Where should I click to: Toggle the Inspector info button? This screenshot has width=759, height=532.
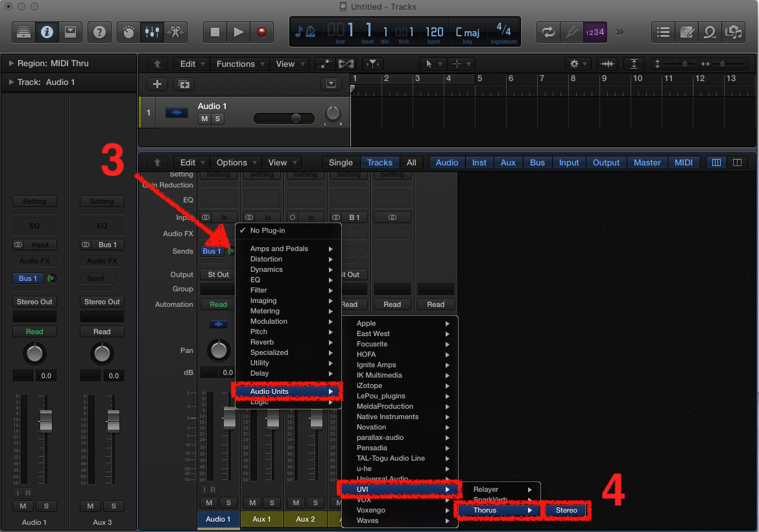pos(47,32)
